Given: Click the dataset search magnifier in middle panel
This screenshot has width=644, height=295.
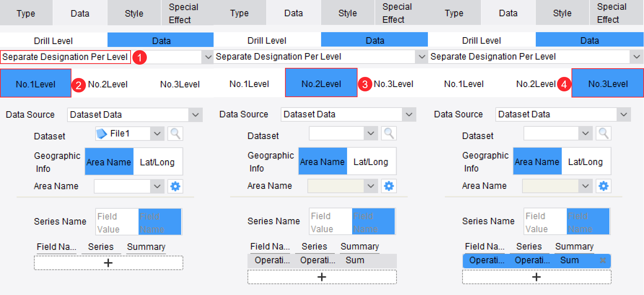Looking at the screenshot, I should point(389,133).
